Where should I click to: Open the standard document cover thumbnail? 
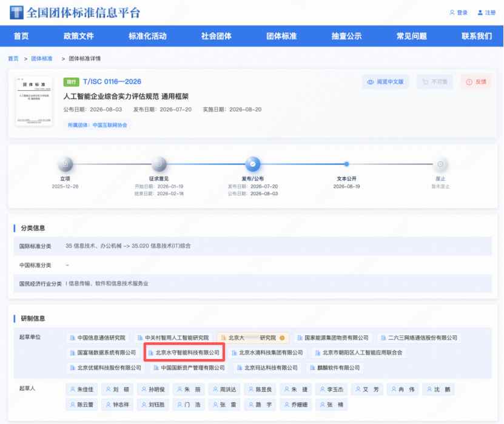click(34, 101)
